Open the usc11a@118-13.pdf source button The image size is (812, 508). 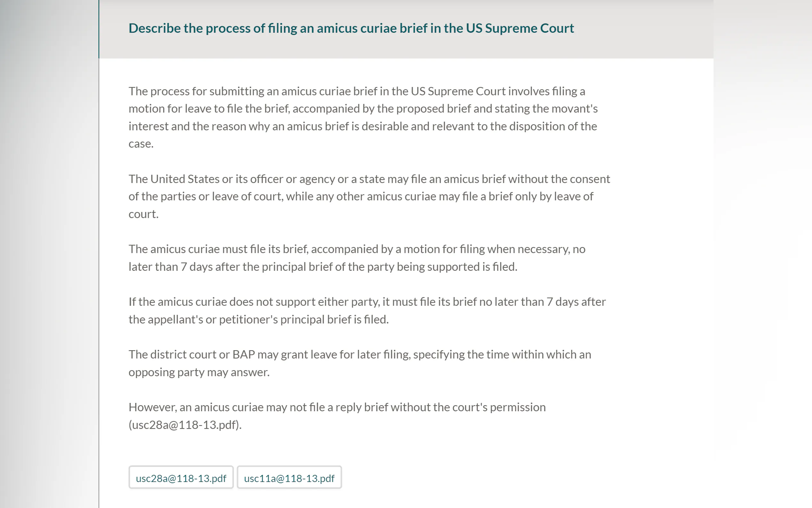point(289,478)
